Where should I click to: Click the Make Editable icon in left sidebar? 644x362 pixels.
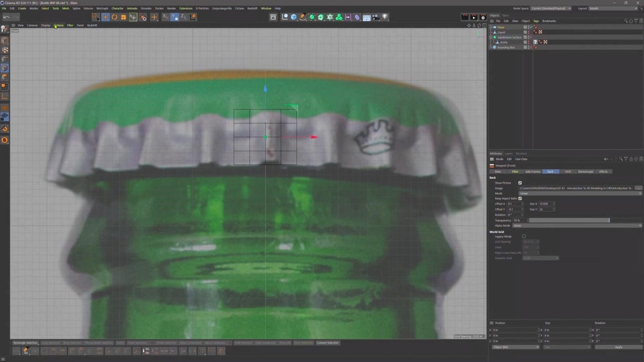point(4,29)
